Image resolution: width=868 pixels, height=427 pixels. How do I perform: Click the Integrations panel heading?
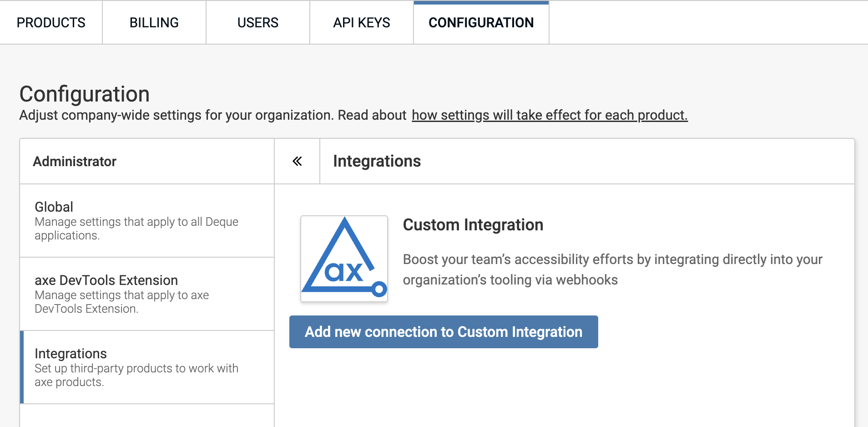[x=377, y=161]
